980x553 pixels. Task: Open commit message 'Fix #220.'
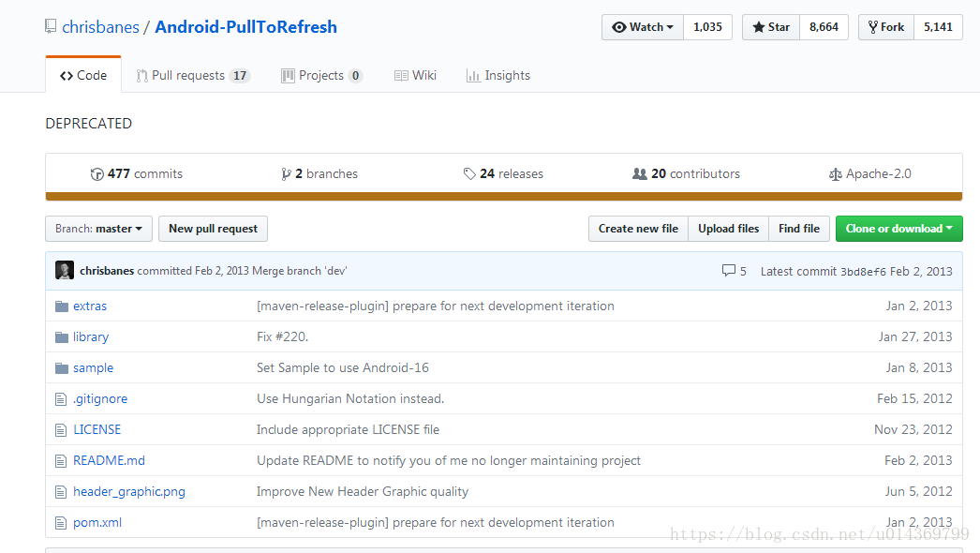[x=283, y=336]
